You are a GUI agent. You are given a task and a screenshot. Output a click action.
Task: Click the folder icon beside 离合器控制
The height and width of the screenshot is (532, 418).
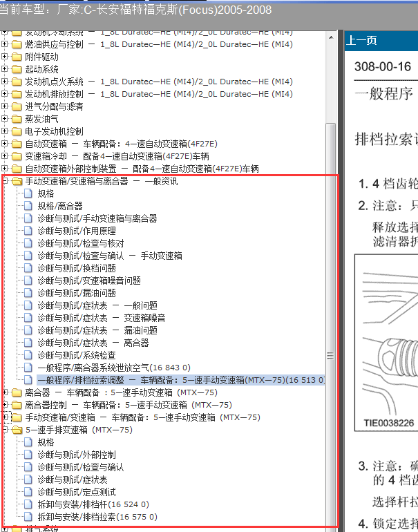17,405
